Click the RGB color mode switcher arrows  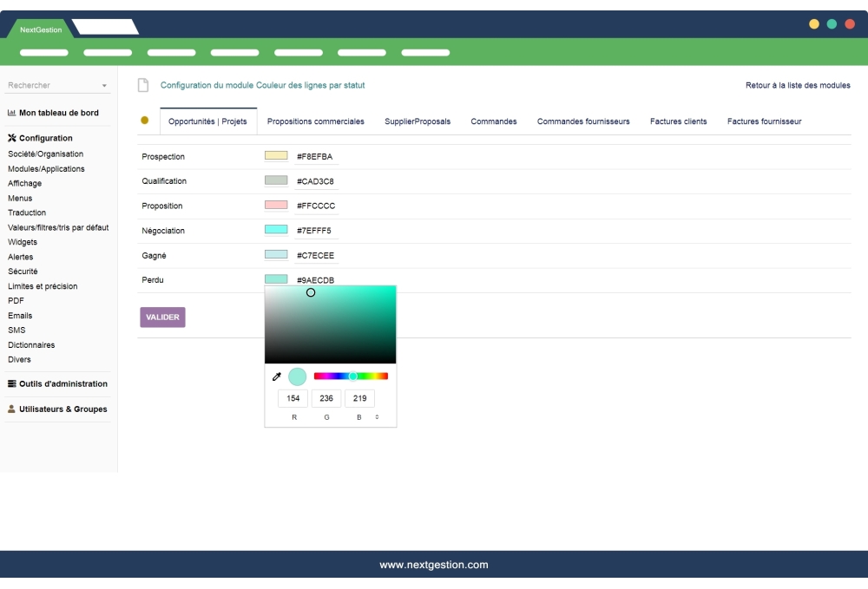coord(377,417)
